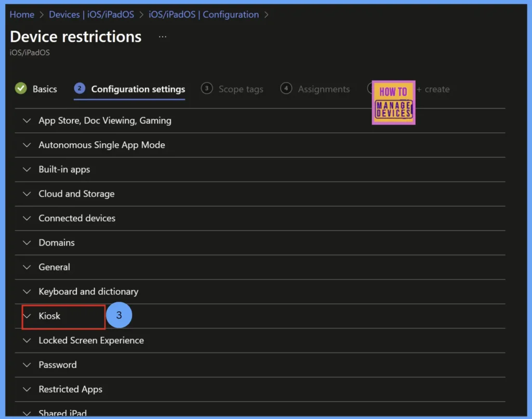Expand the Built-in apps chevron

27,169
